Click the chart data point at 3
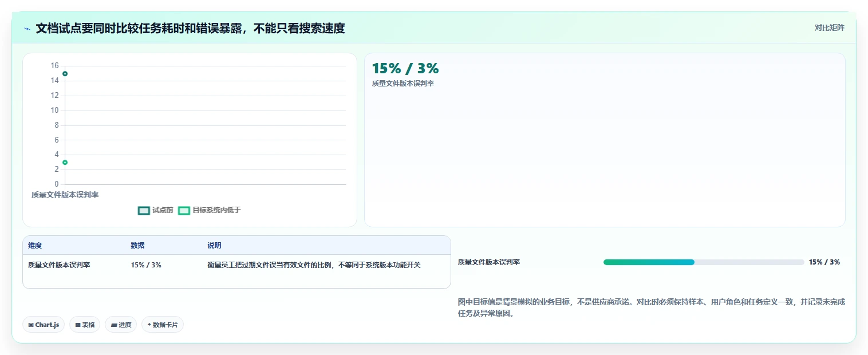 tap(65, 163)
